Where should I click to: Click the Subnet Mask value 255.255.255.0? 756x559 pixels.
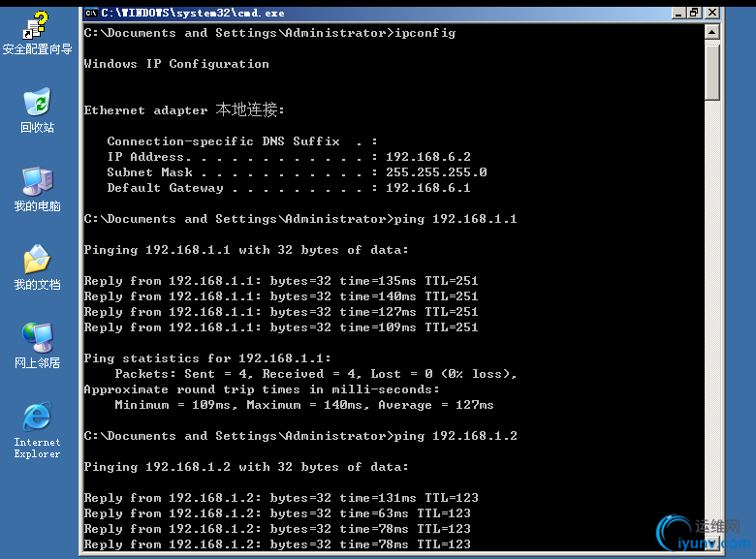436,172
